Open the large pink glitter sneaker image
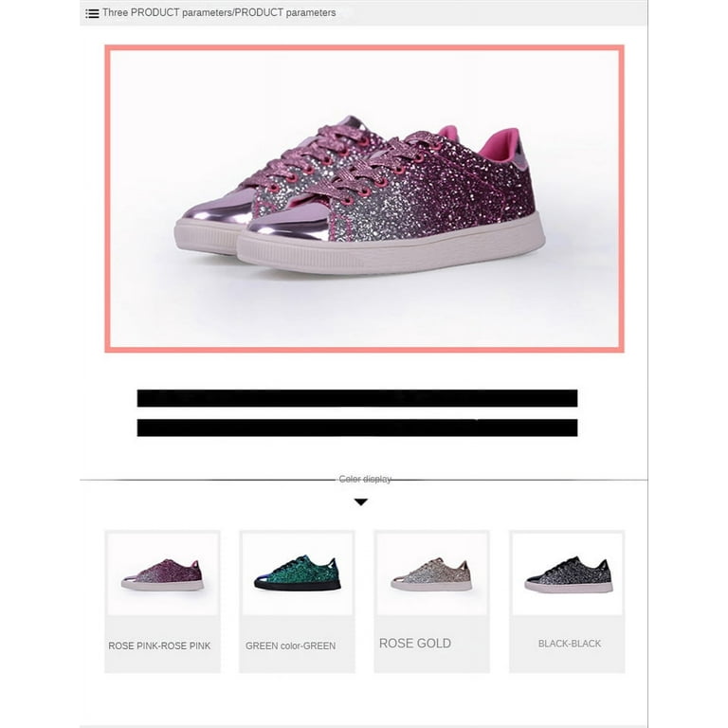Viewport: 728px width, 728px height. (x=364, y=199)
